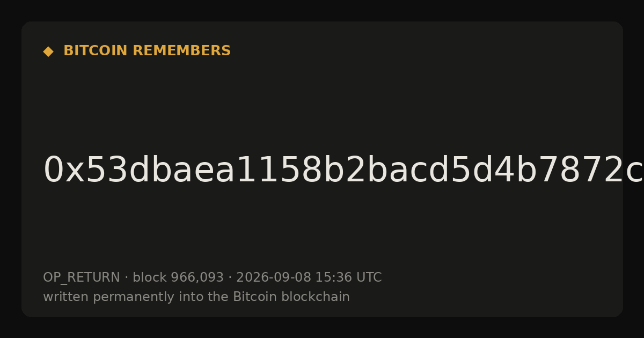The width and height of the screenshot is (644, 338).
Task: Click the UTC timezone label
Action: [x=369, y=277]
